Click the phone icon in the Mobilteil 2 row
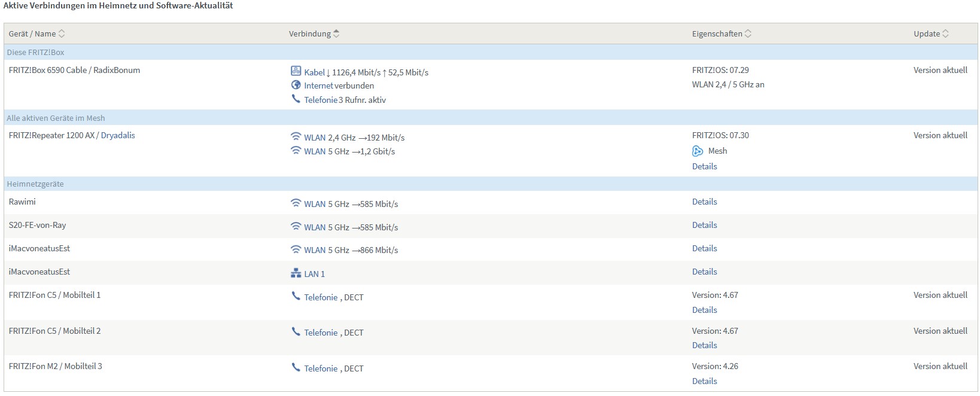This screenshot has height=396, width=980. coord(296,331)
